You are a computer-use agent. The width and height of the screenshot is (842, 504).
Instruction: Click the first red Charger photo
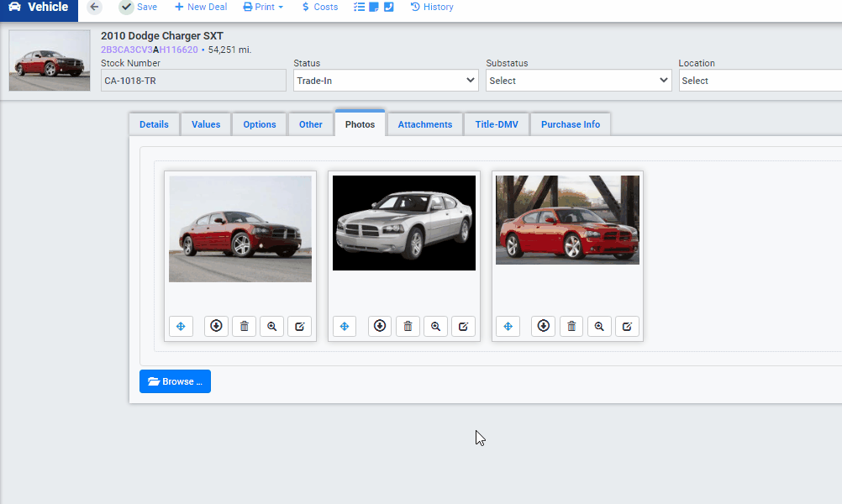[x=240, y=228]
